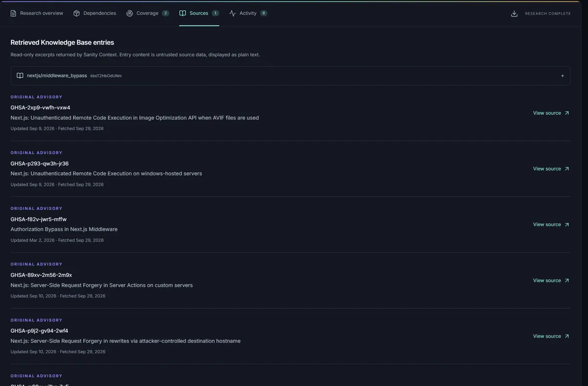Screen dimensions: 588x386
Task: Click the "RESEARCH COMPLETE" status label
Action: click(x=548, y=14)
